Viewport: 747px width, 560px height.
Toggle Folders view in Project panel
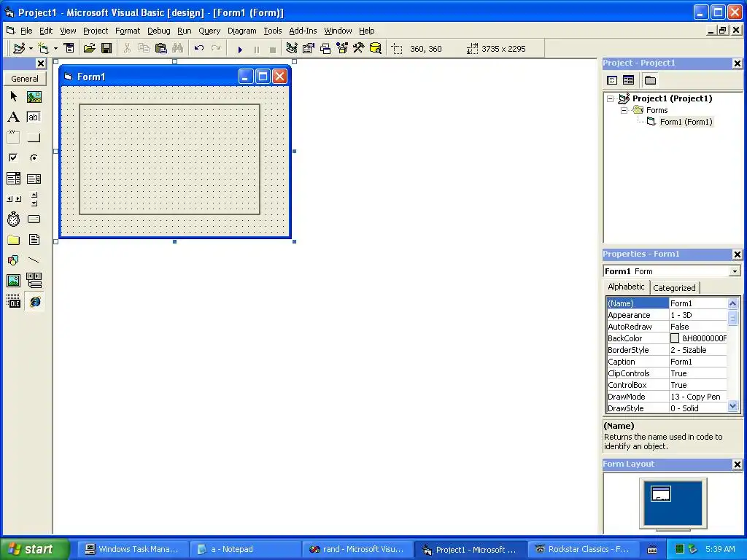(650, 80)
